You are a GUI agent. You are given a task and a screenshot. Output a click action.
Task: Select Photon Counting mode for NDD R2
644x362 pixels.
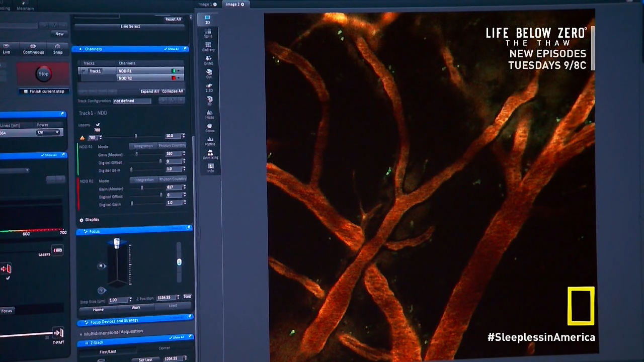173,179
